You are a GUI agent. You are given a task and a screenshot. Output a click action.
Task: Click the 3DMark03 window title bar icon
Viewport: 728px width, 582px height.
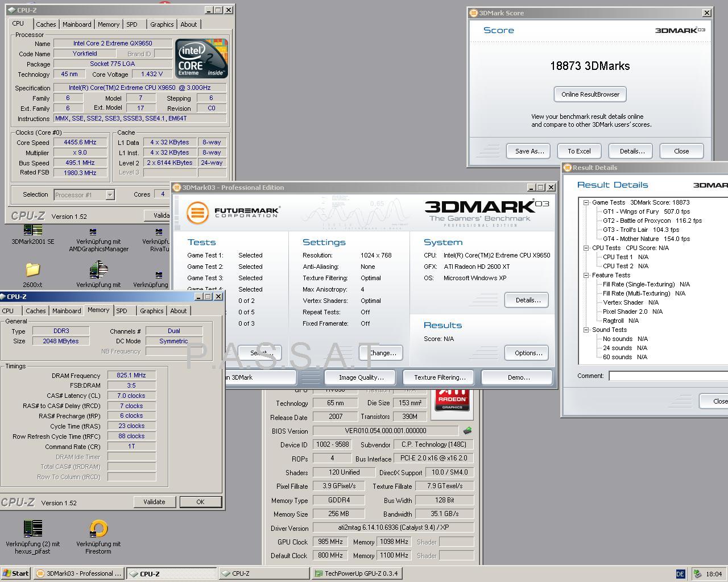[177, 188]
